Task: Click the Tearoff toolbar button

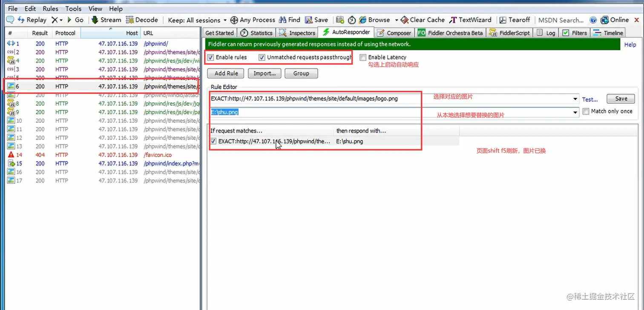Action: coord(515,20)
